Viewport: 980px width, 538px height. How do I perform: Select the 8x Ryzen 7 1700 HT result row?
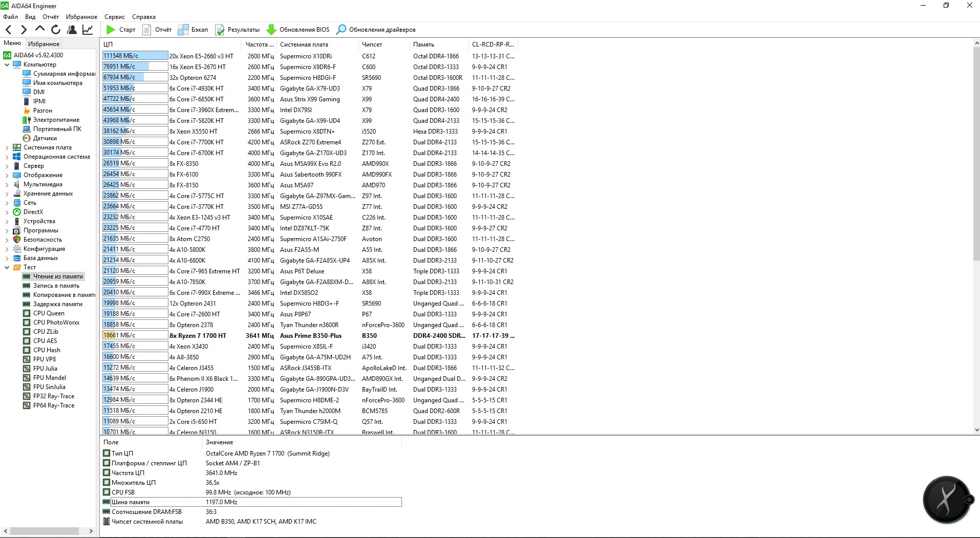[x=309, y=336]
